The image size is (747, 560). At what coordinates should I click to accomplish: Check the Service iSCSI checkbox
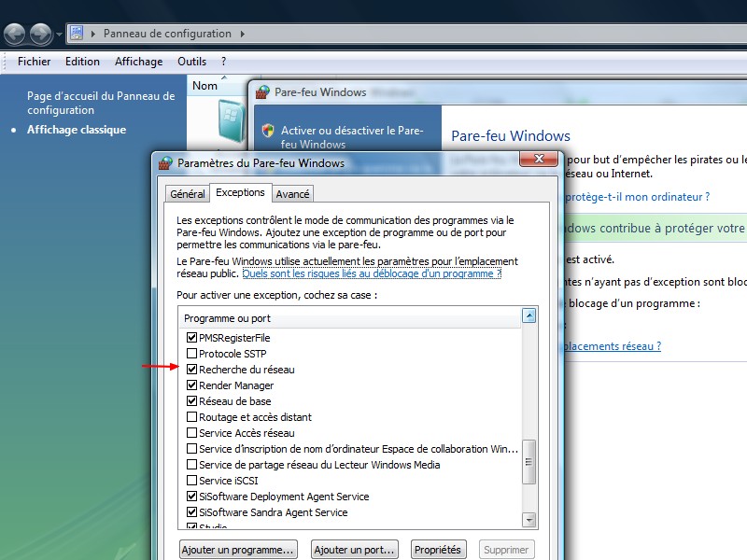tap(191, 481)
